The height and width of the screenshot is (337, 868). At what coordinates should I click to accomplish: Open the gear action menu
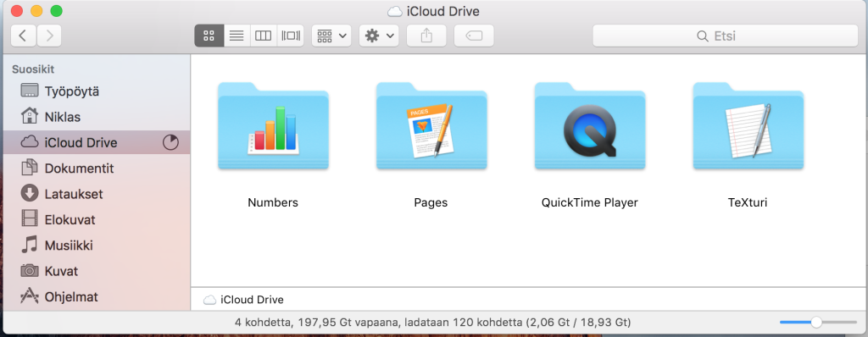click(x=379, y=36)
